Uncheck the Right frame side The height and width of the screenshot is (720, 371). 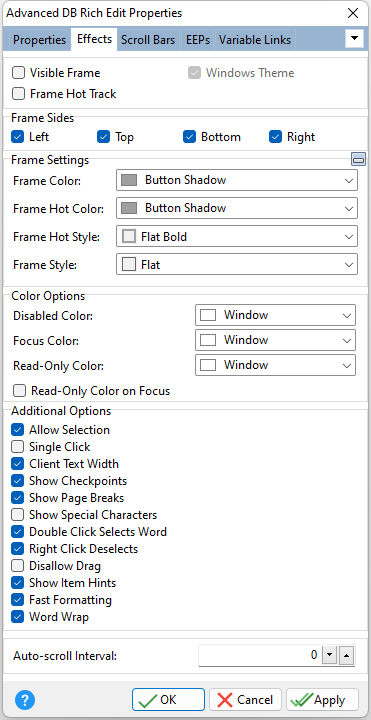[x=275, y=137]
